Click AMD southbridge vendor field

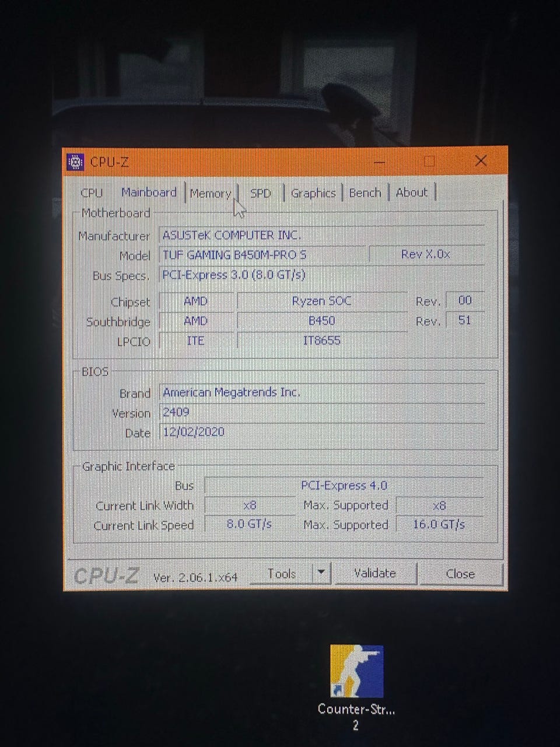(197, 321)
